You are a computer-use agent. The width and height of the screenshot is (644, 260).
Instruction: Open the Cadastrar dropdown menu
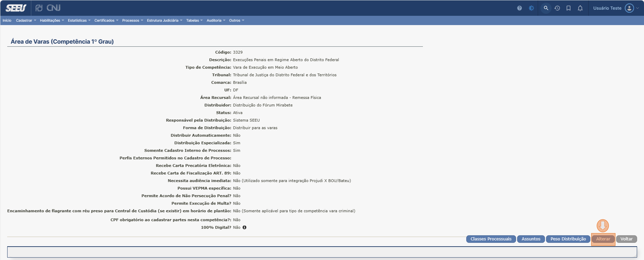click(26, 20)
